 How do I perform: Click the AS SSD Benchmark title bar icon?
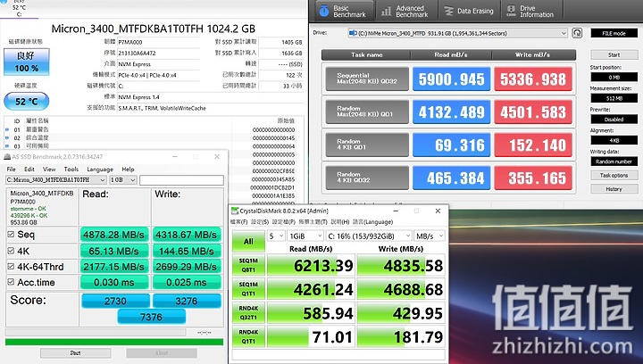coord(7,156)
